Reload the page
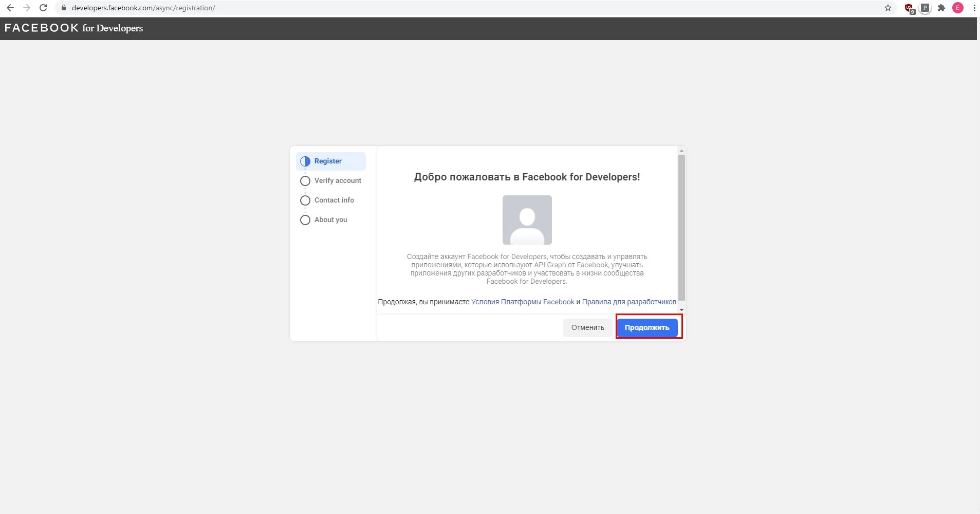Image resolution: width=980 pixels, height=514 pixels. click(x=43, y=8)
